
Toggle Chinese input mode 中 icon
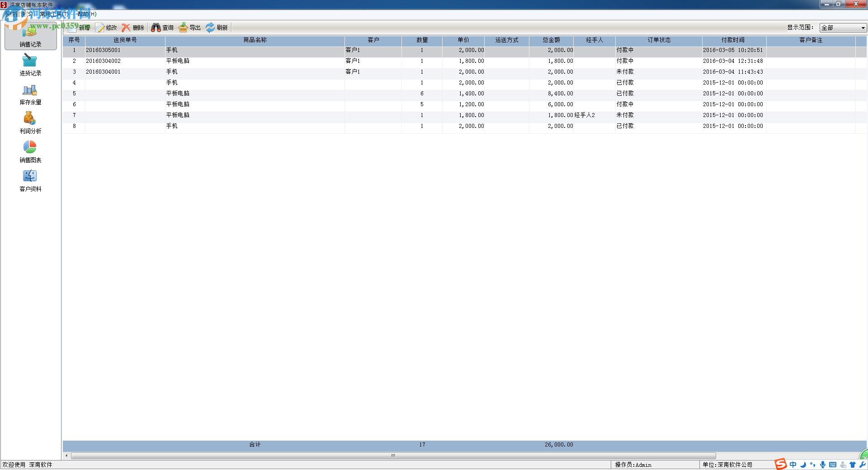[793, 465]
